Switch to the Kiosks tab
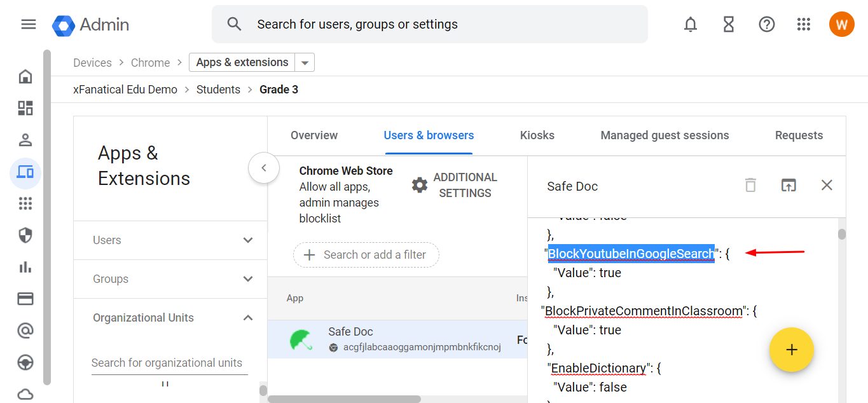The height and width of the screenshot is (403, 868). pos(537,135)
